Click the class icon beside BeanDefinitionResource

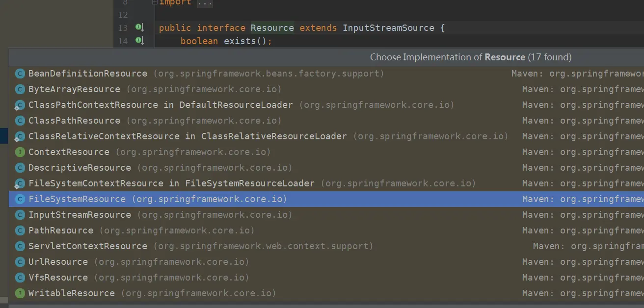[20, 73]
